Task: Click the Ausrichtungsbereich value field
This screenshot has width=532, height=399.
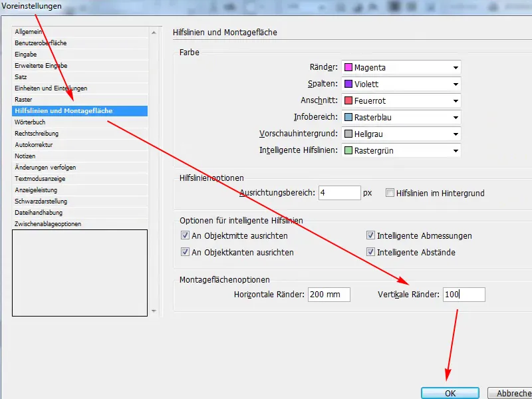Action: tap(339, 193)
